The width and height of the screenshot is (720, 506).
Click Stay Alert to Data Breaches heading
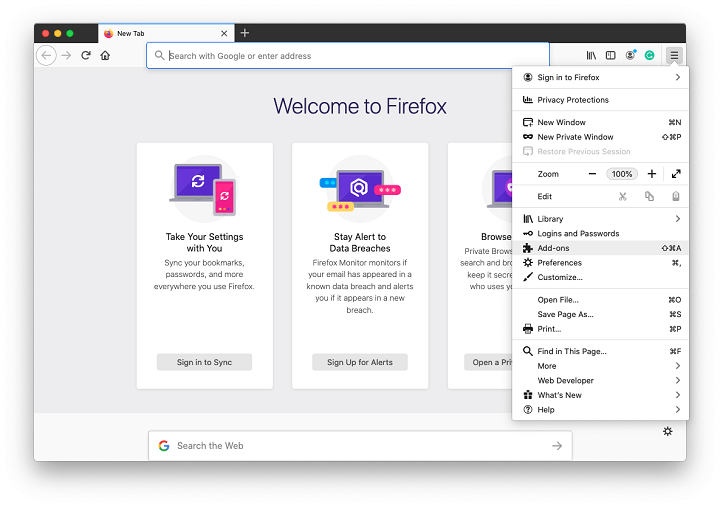(360, 242)
